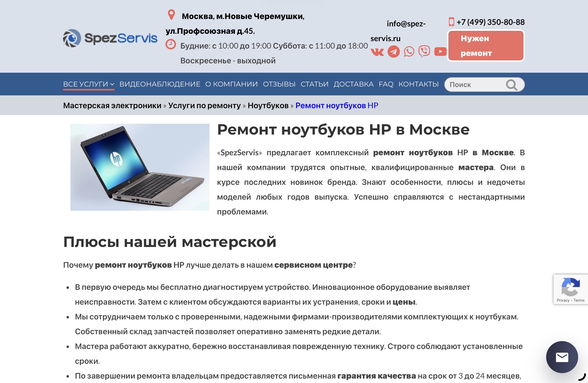Expand the ВСЕ УСЛУГИ dropdown menu
This screenshot has width=588, height=383.
tap(89, 84)
